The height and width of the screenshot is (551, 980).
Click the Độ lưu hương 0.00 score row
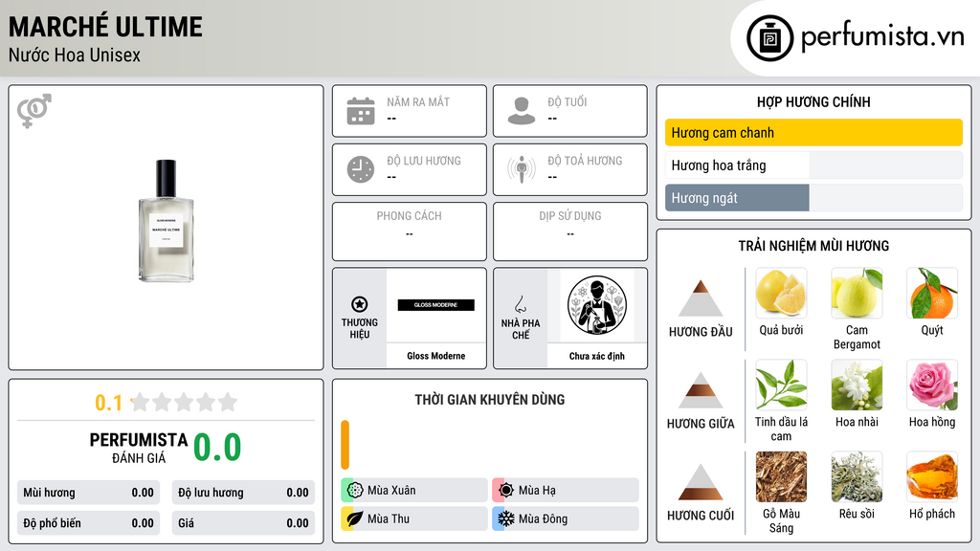pyautogui.click(x=243, y=493)
